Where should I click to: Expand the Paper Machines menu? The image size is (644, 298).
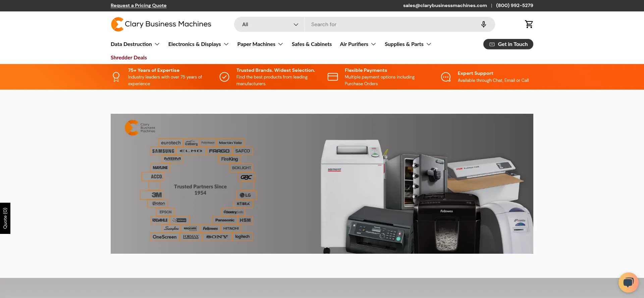(260, 44)
